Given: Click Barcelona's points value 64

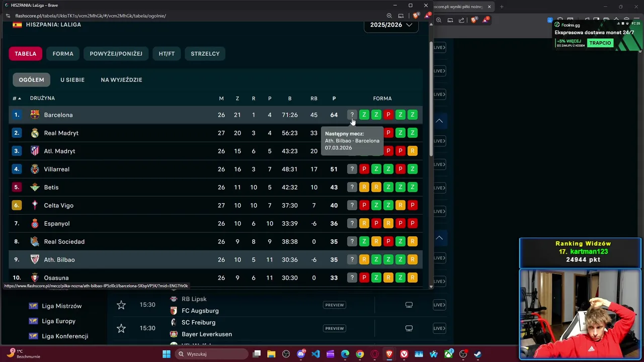Looking at the screenshot, I should [334, 115].
